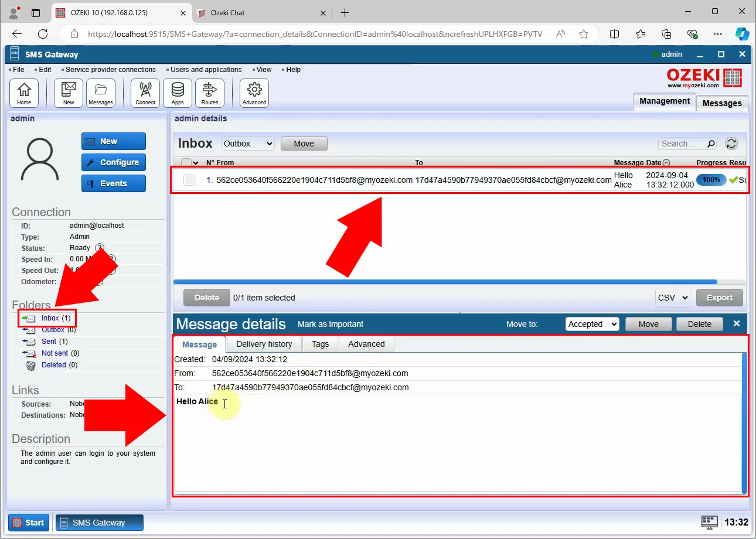The image size is (756, 539).
Task: Refresh the message list
Action: click(x=731, y=144)
